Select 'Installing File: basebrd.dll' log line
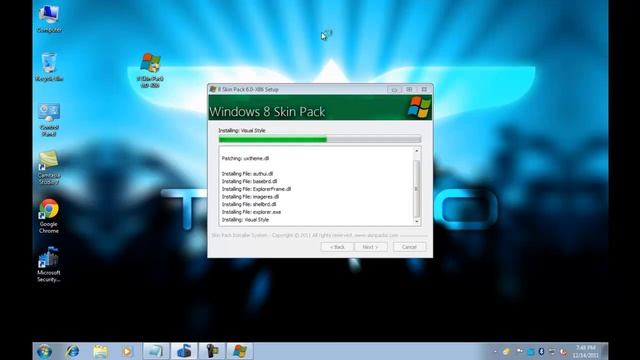The image size is (640, 360). [249, 181]
